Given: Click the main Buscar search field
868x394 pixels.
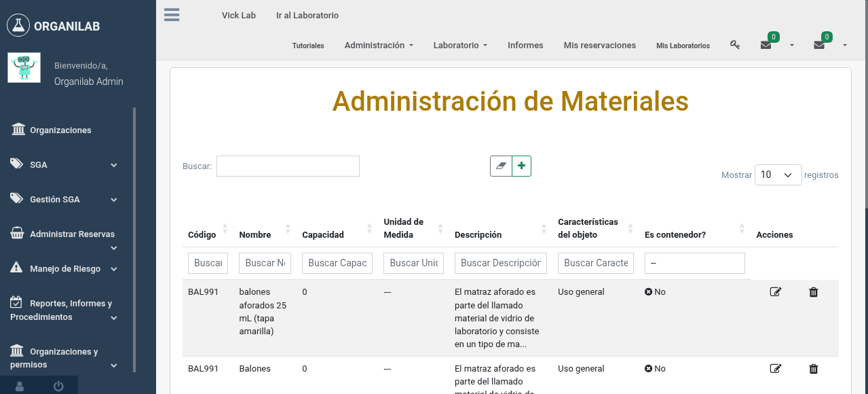Looking at the screenshot, I should click(288, 166).
